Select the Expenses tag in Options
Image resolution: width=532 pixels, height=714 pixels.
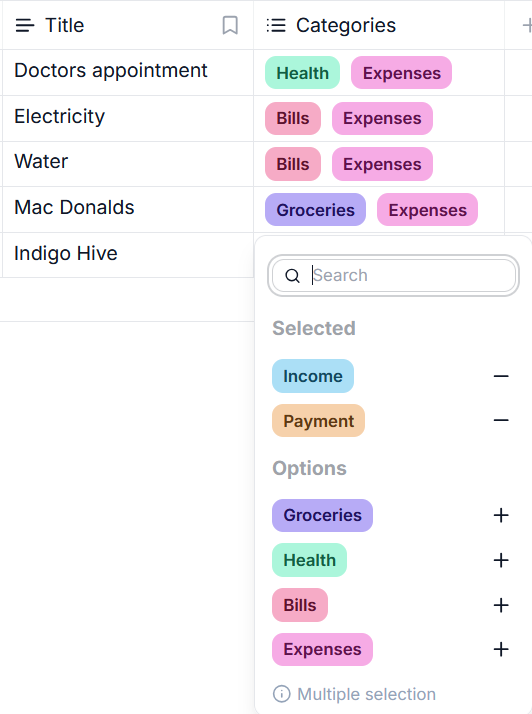[322, 649]
